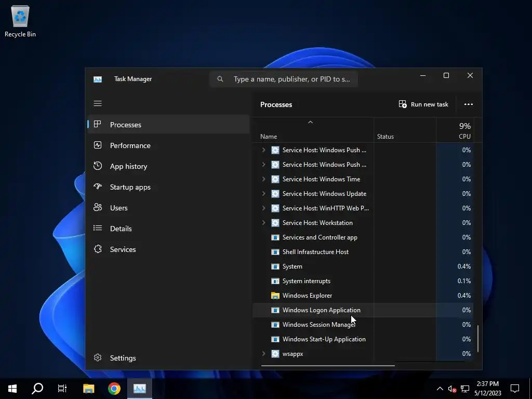Open Task View on the taskbar
Viewport: 532px width, 399px height.
(62, 389)
